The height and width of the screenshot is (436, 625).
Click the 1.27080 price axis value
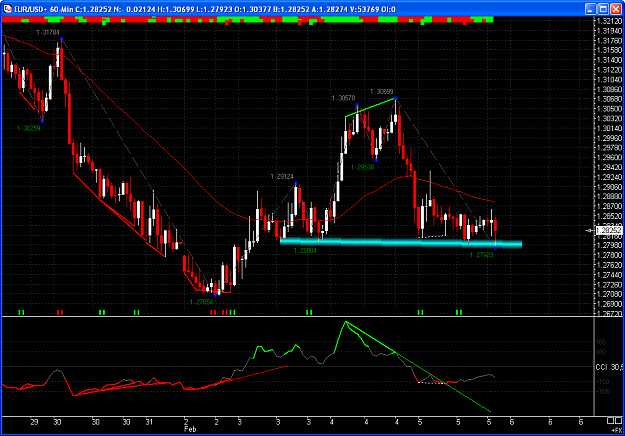point(610,294)
